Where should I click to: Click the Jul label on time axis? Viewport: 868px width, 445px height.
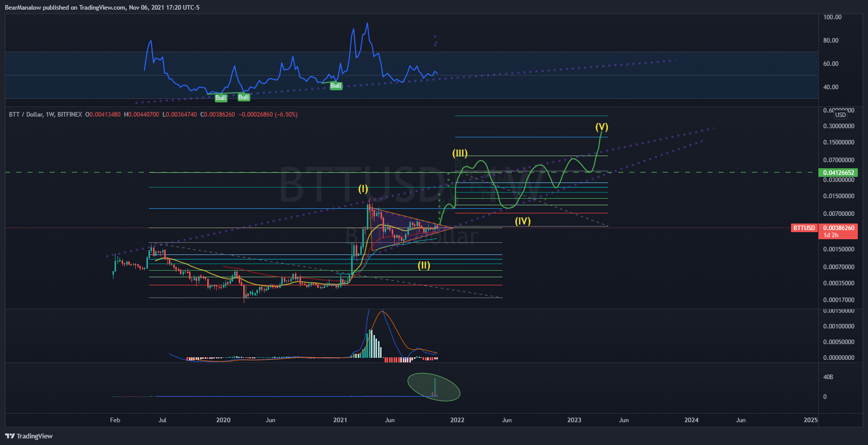163,420
